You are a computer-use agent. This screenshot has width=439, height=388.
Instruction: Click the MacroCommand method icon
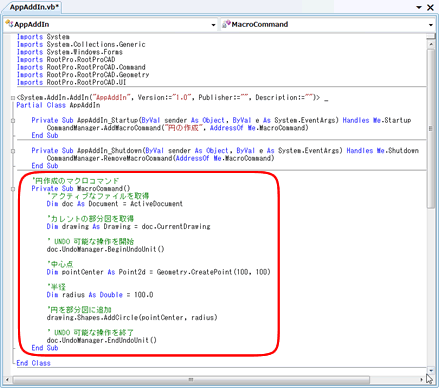226,24
